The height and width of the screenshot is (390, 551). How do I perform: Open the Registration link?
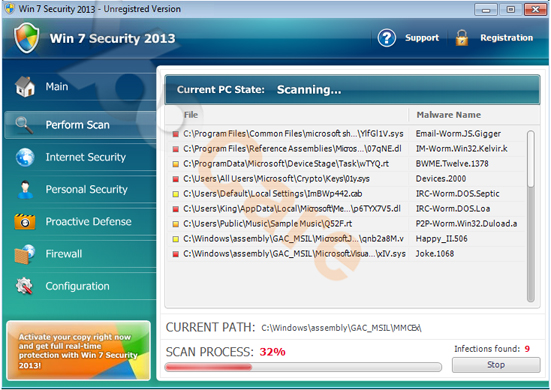(506, 38)
